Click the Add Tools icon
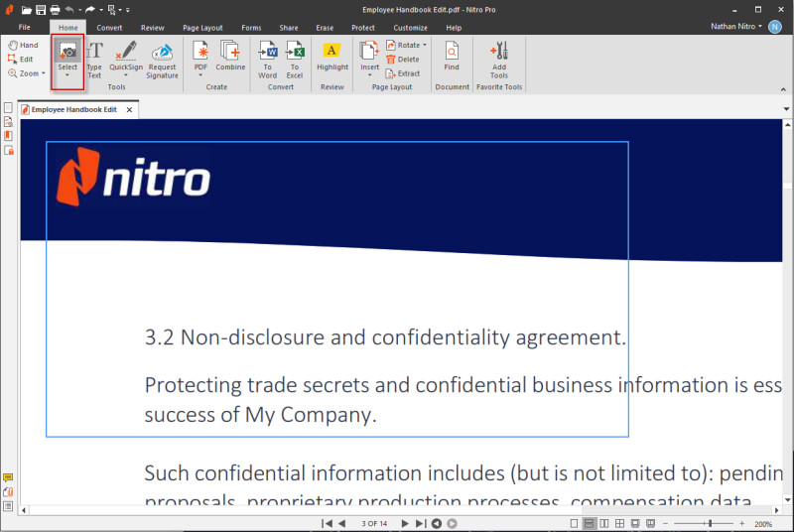 point(498,59)
